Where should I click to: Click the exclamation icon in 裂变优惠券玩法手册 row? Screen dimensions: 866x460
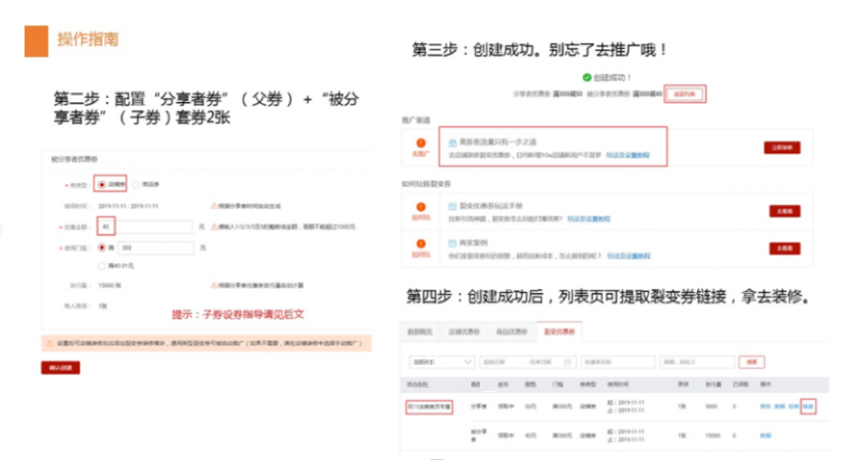pyautogui.click(x=421, y=207)
